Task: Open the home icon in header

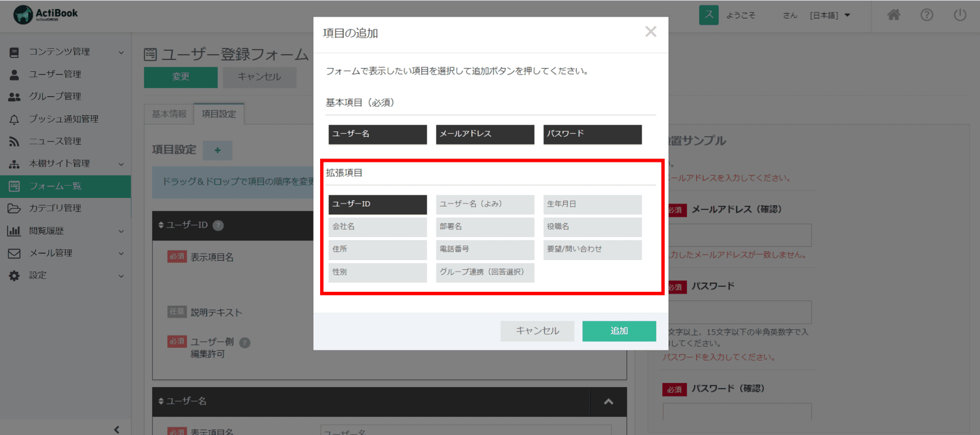Action: point(893,15)
